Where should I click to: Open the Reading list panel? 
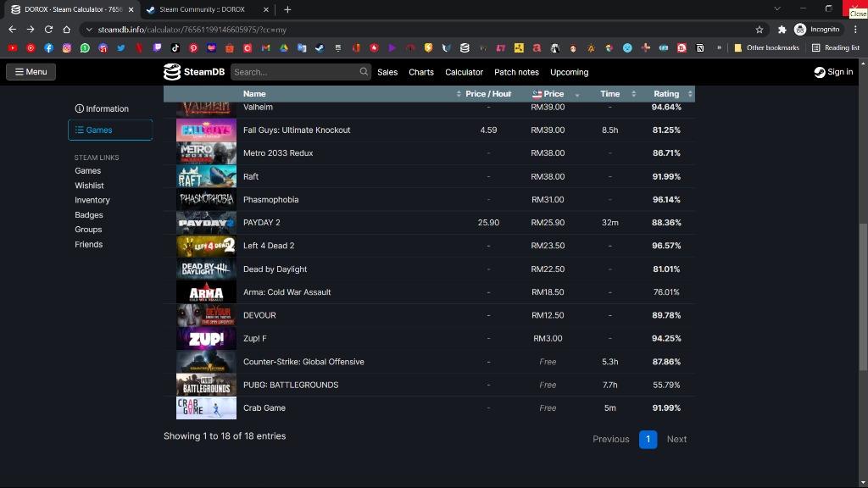click(836, 48)
